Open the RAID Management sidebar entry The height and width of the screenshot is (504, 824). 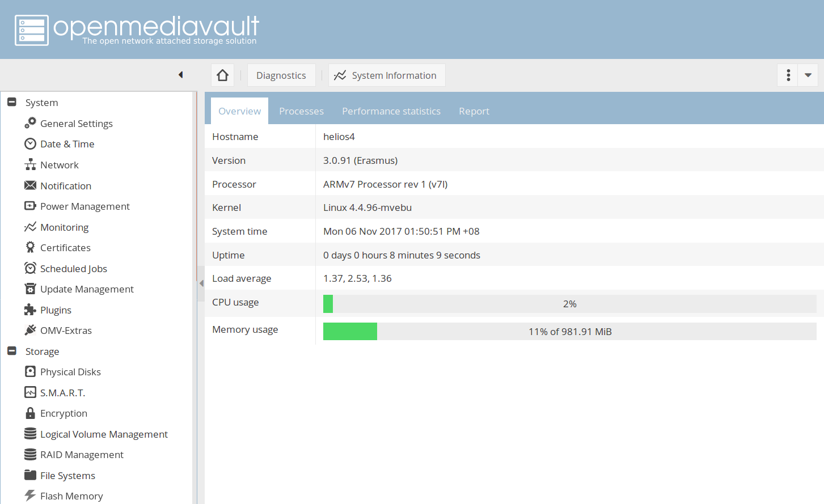pyautogui.click(x=82, y=455)
